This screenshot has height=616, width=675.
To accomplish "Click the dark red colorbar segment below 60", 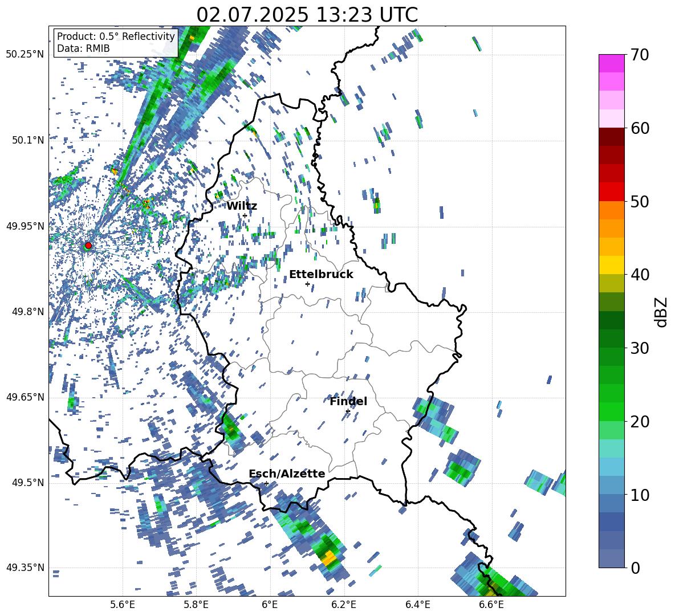I will click(x=611, y=137).
